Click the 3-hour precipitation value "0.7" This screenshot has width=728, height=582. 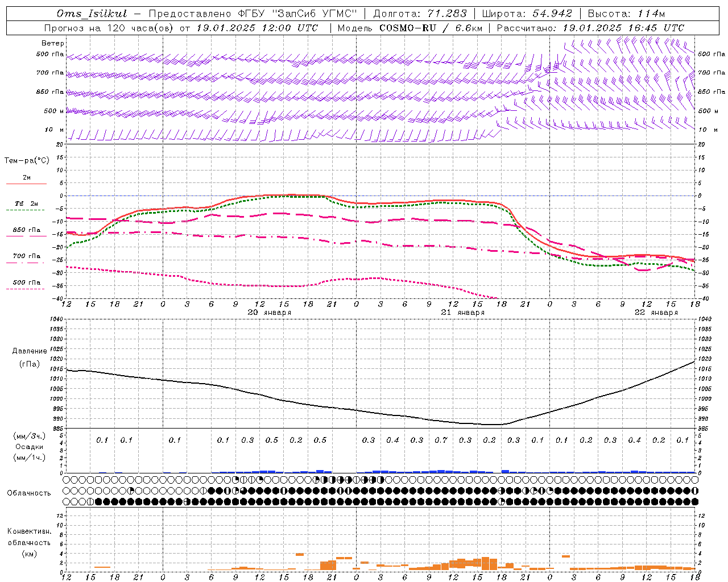(x=441, y=440)
